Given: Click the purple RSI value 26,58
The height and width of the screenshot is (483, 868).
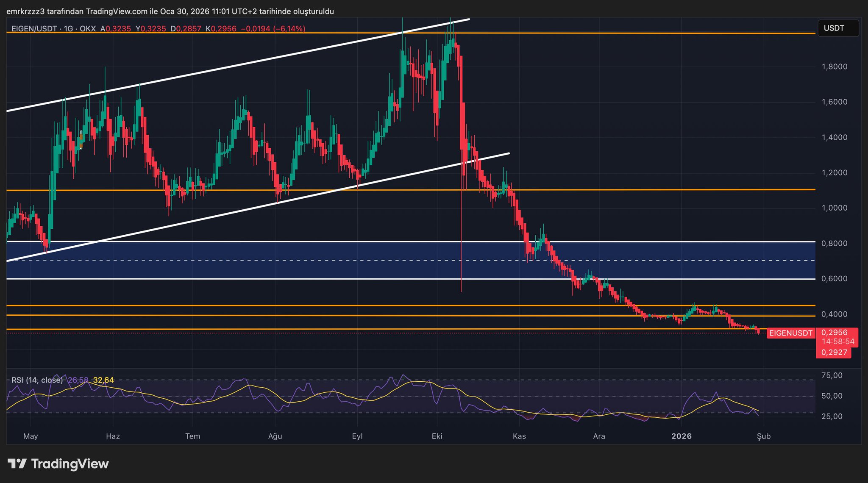Looking at the screenshot, I should [x=78, y=380].
